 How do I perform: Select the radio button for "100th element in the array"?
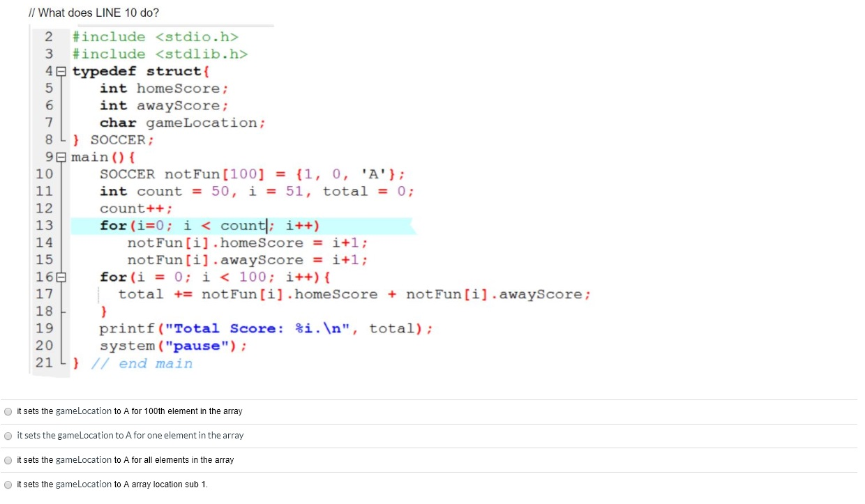tap(8, 411)
